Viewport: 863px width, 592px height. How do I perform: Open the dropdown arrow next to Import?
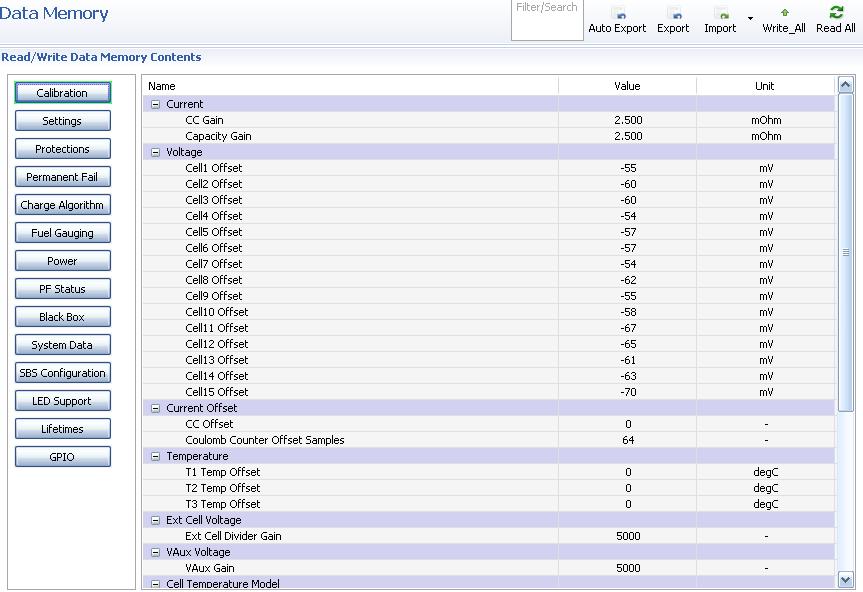750,18
